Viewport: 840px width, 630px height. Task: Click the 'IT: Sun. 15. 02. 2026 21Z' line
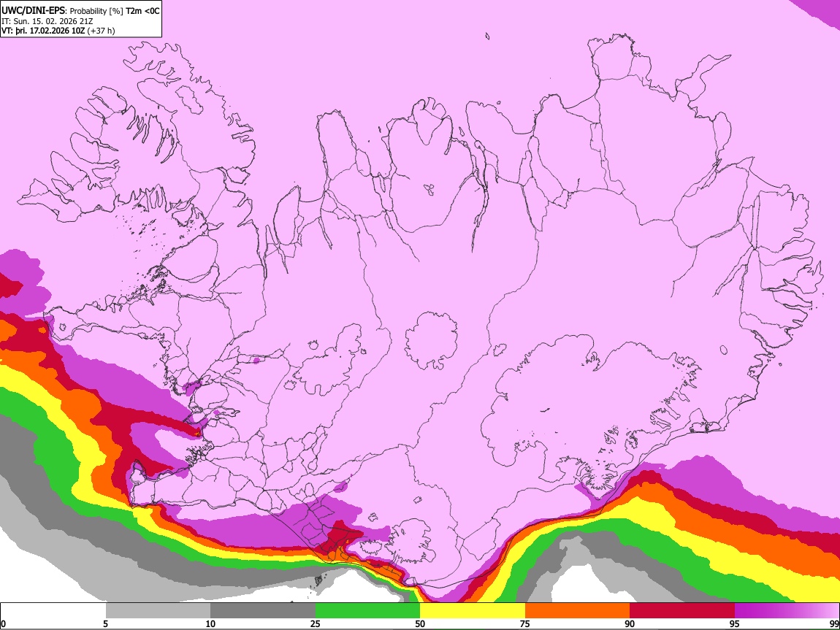coord(47,21)
